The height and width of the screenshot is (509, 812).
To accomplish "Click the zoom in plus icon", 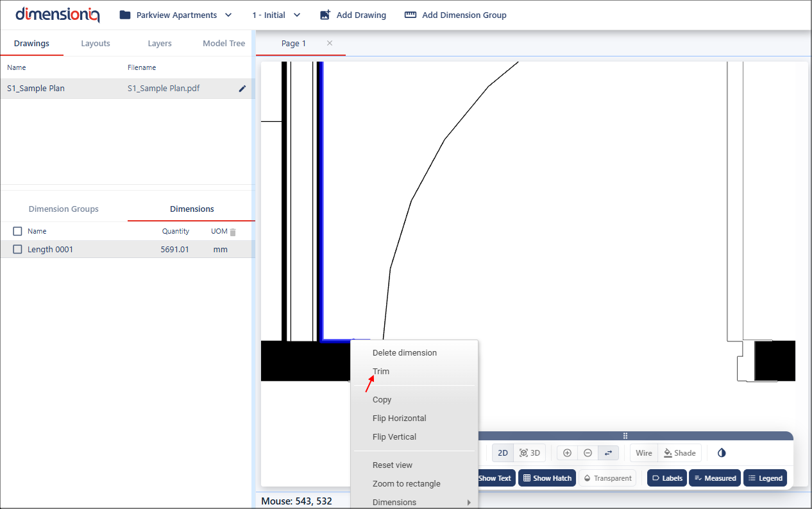I will [567, 453].
